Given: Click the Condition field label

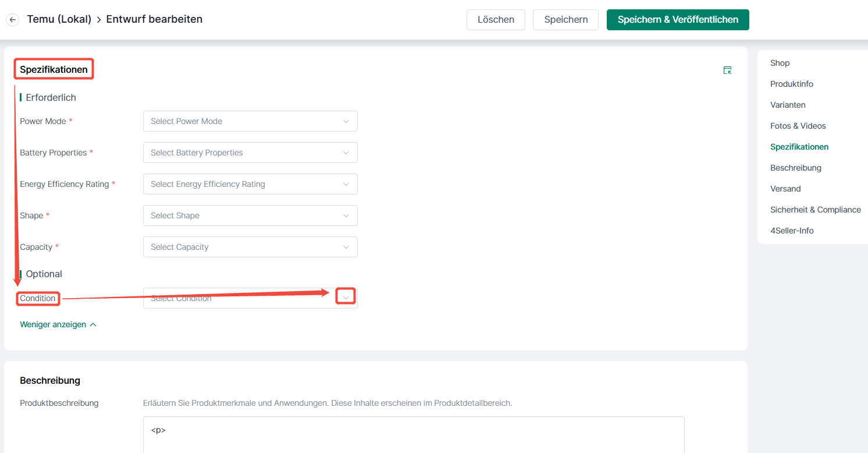Looking at the screenshot, I should (x=38, y=298).
